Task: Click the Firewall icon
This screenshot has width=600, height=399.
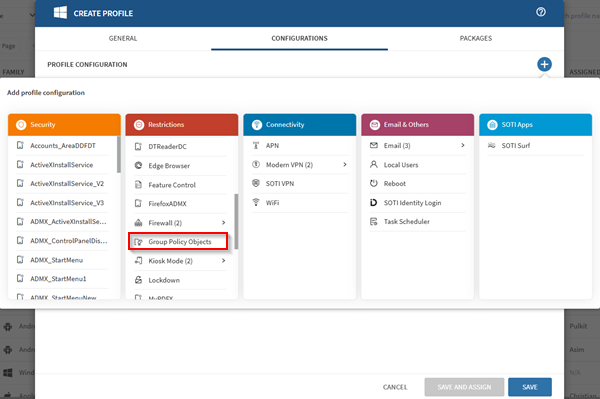Action: [138, 223]
